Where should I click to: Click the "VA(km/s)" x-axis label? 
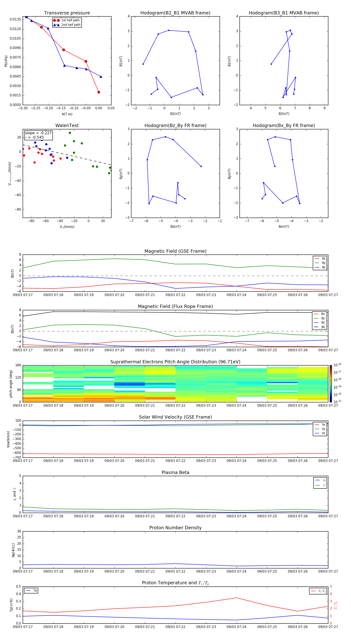point(67,227)
